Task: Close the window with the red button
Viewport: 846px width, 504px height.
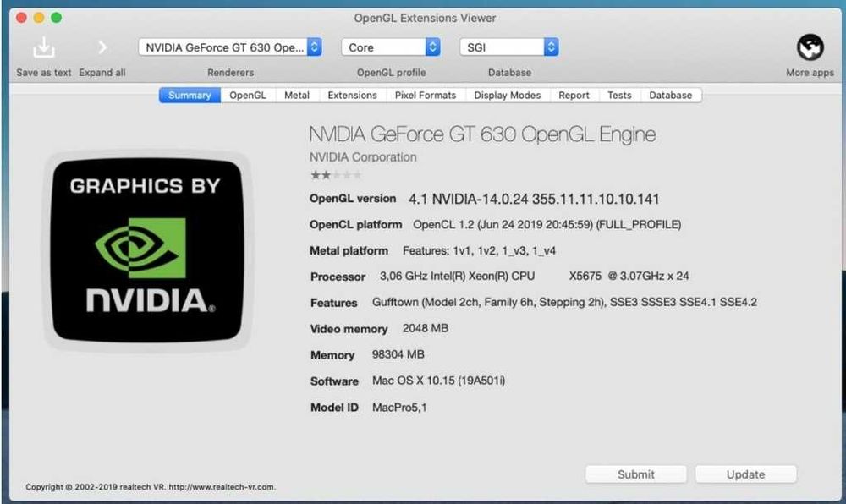Action: click(22, 18)
